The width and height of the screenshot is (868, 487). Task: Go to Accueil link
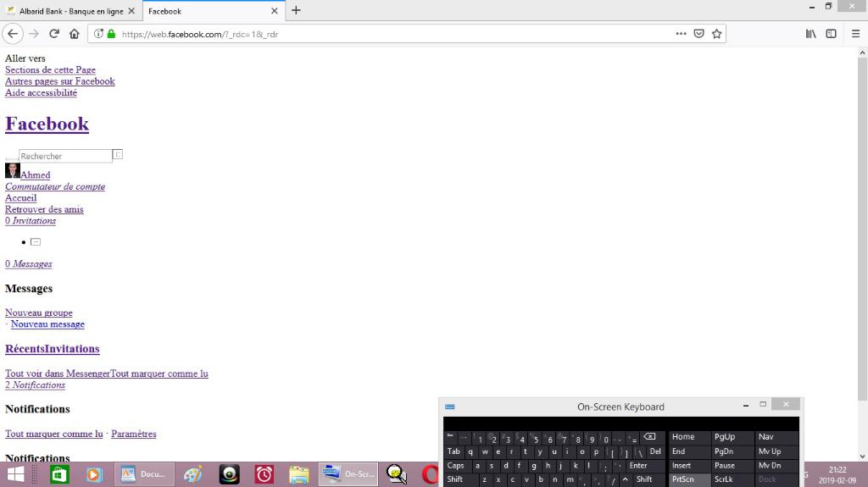point(20,197)
